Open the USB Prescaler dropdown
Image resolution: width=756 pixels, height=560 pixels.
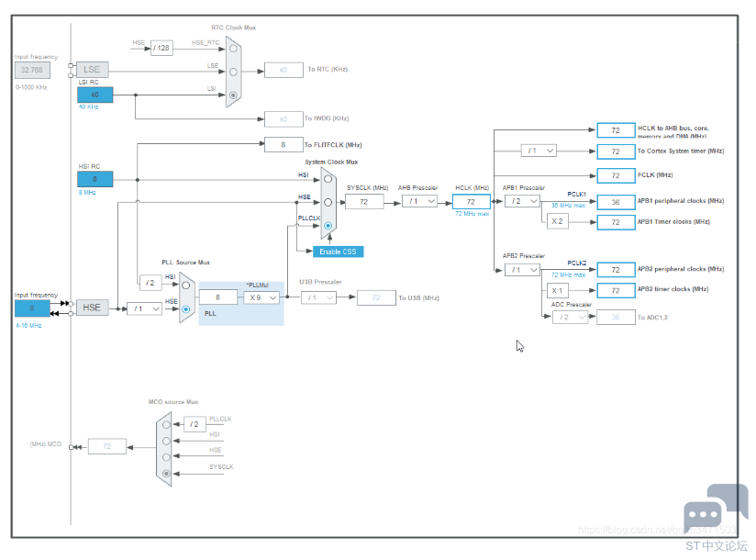tap(318, 298)
